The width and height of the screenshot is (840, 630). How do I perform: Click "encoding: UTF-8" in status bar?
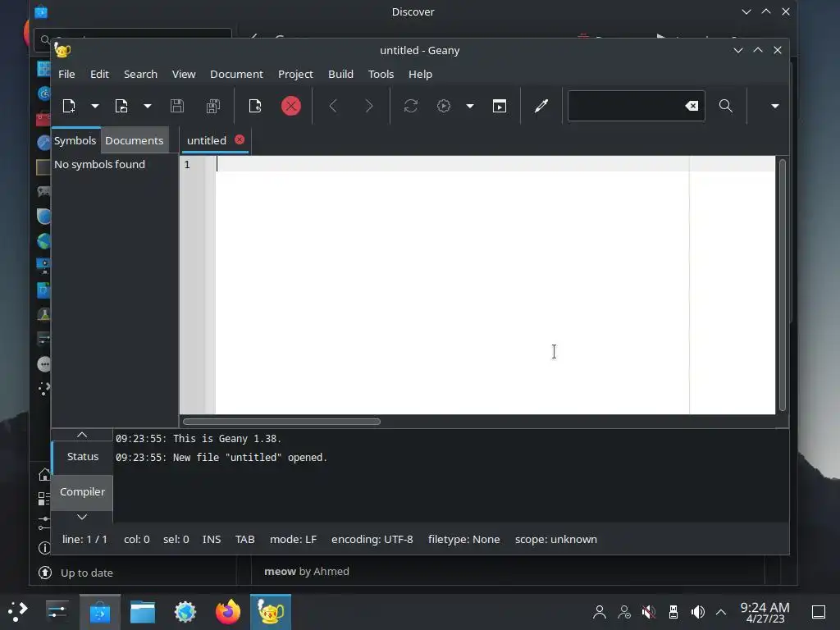point(372,540)
